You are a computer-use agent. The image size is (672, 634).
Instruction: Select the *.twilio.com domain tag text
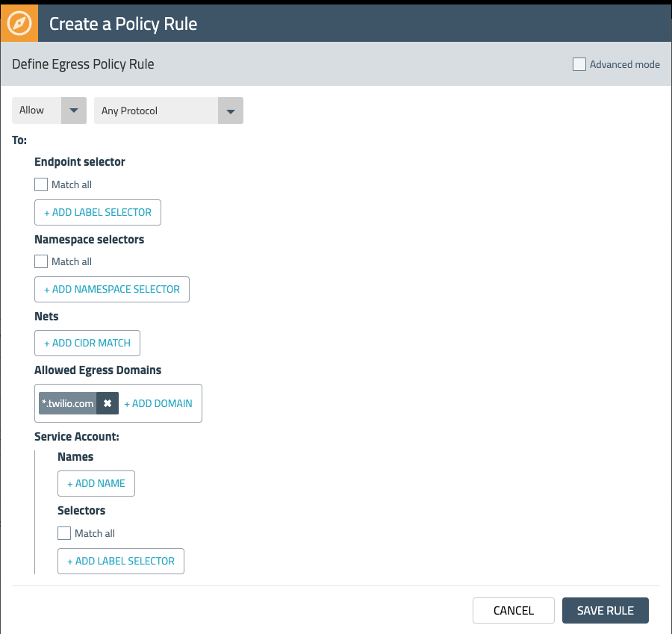pyautogui.click(x=68, y=403)
